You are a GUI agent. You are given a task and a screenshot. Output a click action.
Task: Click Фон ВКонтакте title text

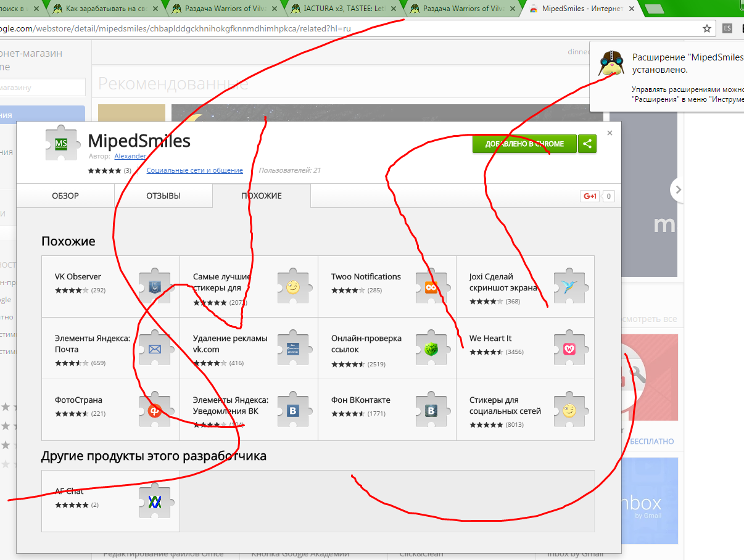(361, 400)
